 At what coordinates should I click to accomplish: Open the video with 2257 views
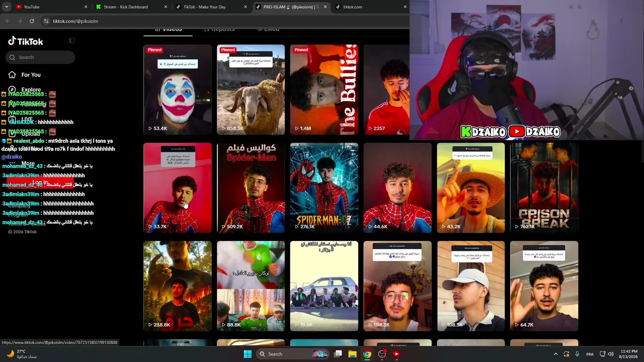coord(386,89)
